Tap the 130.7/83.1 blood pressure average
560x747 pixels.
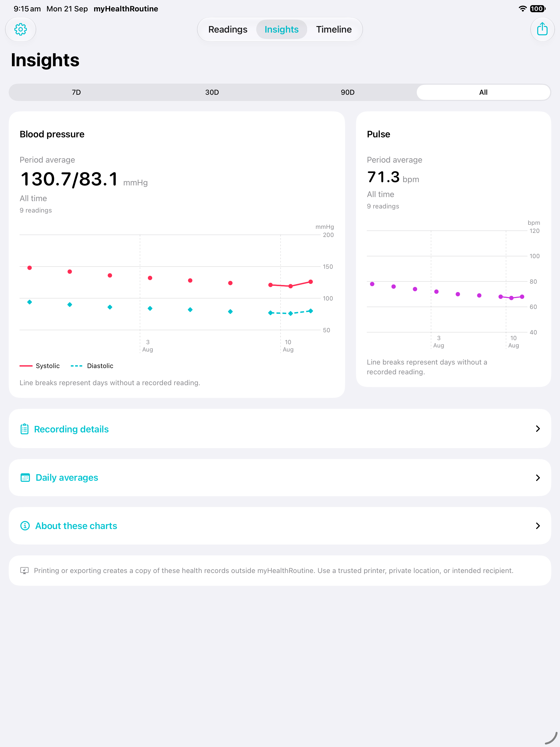point(69,179)
